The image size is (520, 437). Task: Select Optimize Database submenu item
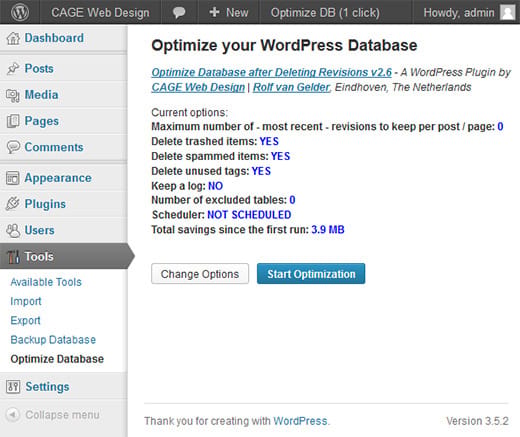click(x=57, y=359)
